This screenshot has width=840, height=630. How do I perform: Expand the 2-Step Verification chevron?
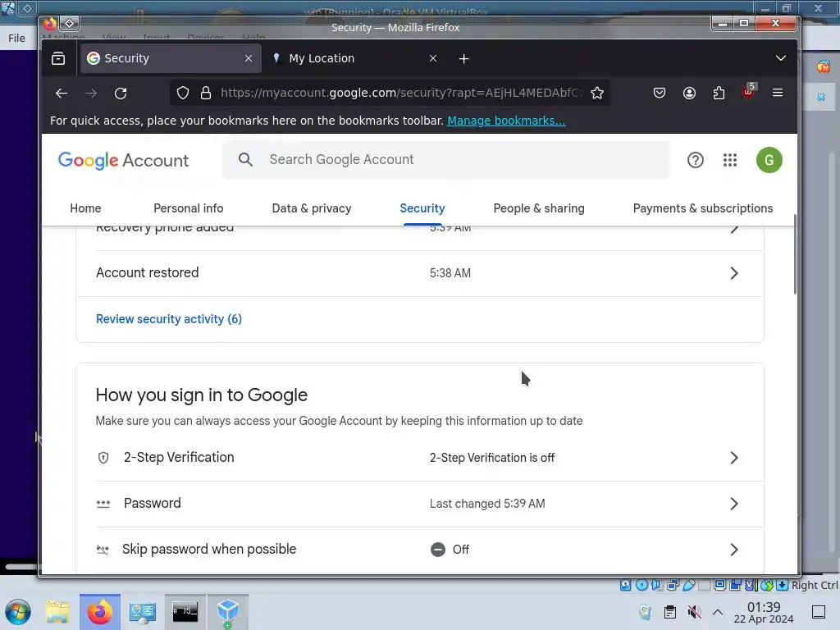[x=734, y=458]
